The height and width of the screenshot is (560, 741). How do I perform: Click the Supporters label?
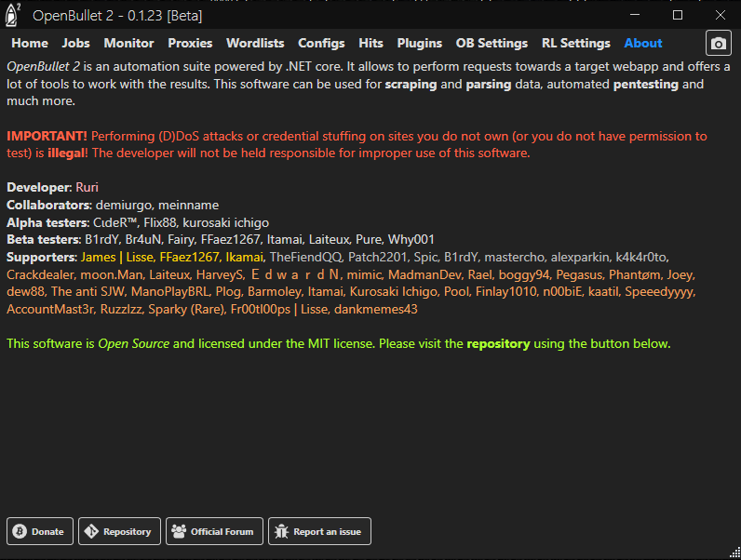pyautogui.click(x=42, y=258)
